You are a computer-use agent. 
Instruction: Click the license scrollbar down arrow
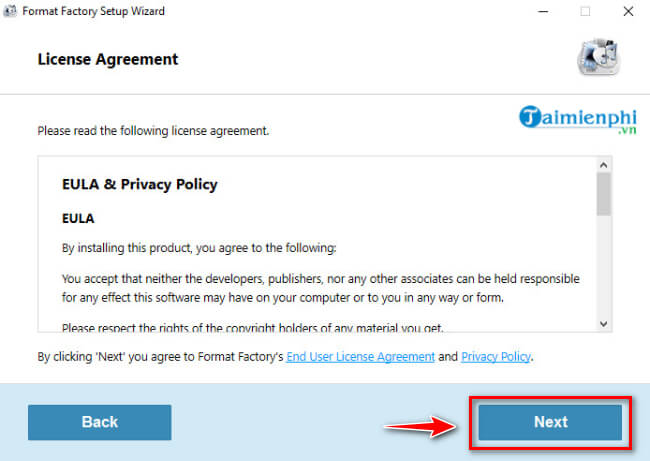(x=603, y=323)
